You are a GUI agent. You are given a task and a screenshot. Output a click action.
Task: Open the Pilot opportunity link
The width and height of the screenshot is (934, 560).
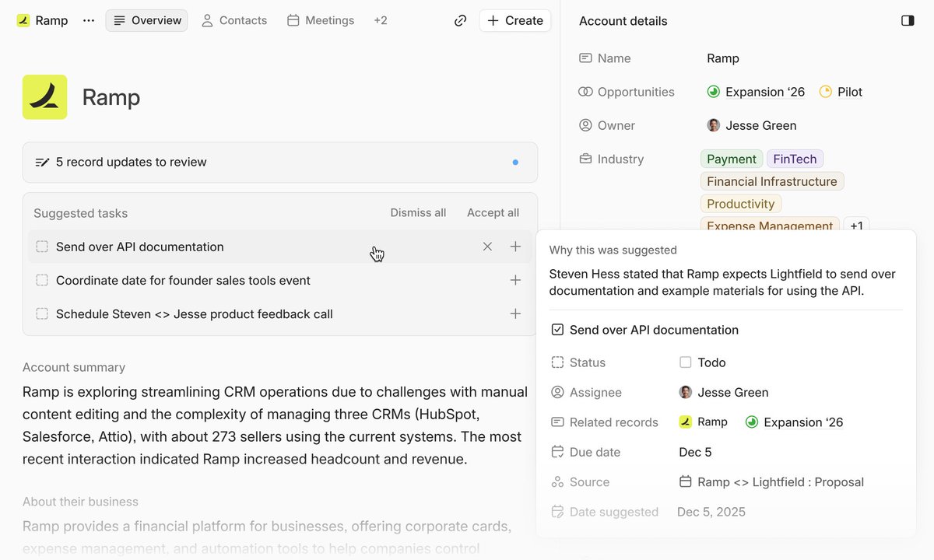tap(841, 92)
